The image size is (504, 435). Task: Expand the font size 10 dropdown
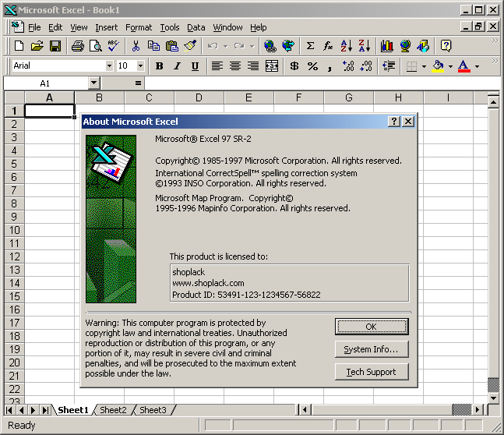coord(140,66)
